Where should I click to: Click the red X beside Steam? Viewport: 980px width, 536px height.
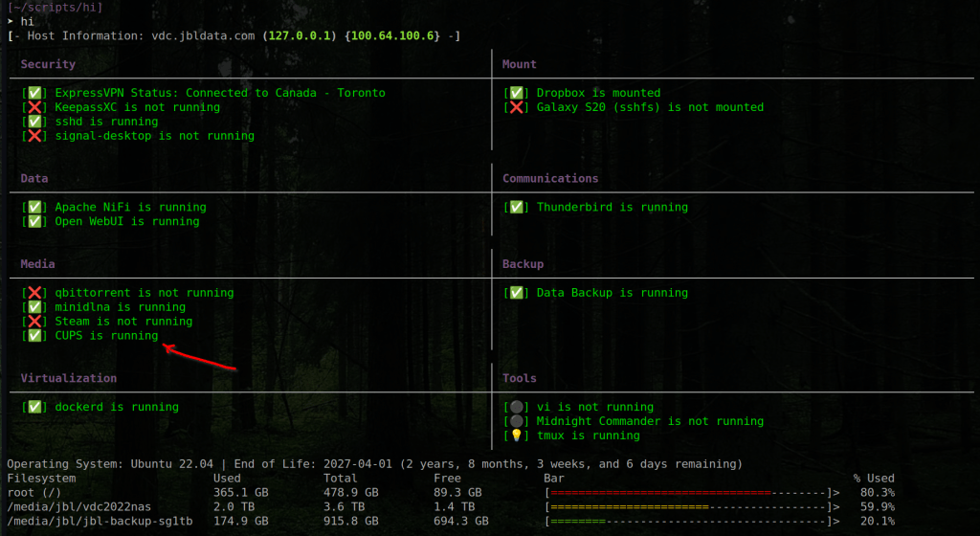(34, 322)
